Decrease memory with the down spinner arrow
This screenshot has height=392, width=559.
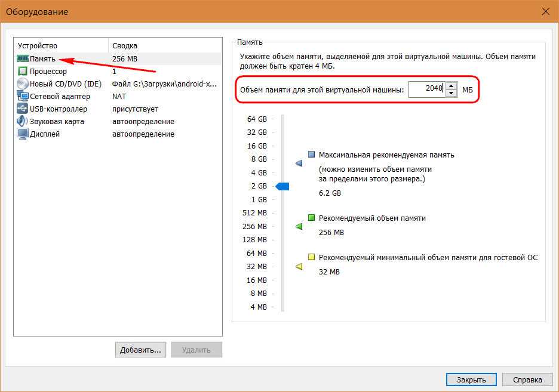coord(451,93)
